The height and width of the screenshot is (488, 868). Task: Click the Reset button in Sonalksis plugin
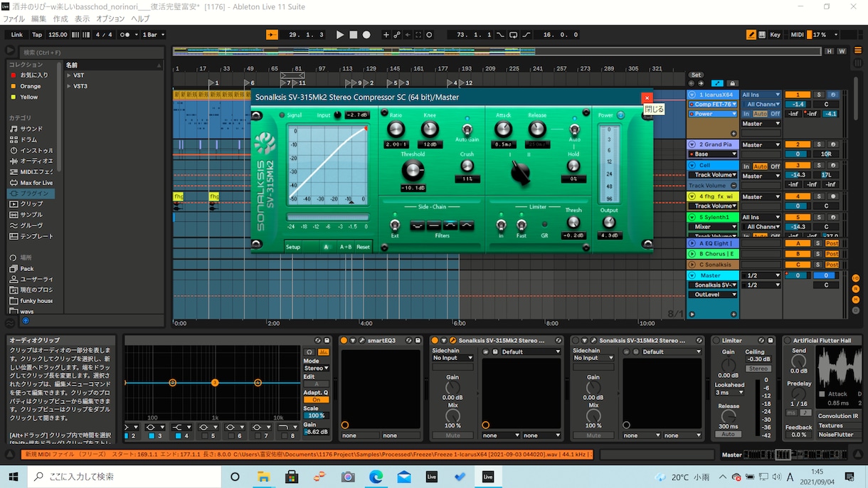pos(363,247)
